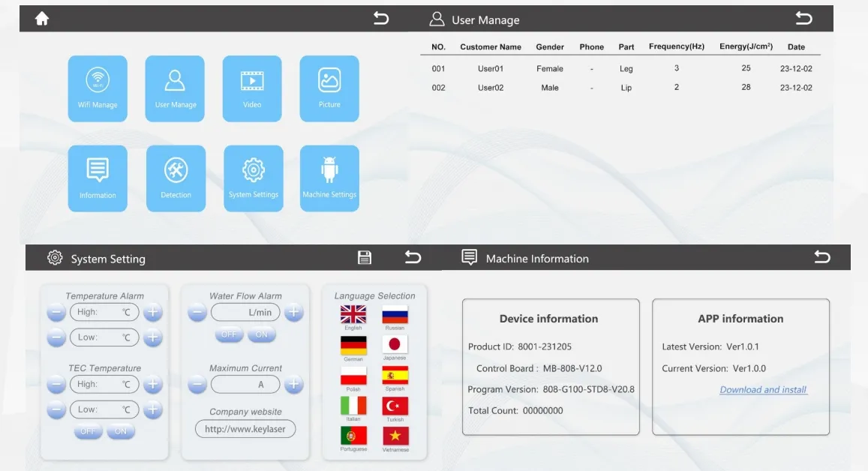The height and width of the screenshot is (471, 868).
Task: Enable Water Flow Alarm with the ON toggle
Action: pos(260,334)
